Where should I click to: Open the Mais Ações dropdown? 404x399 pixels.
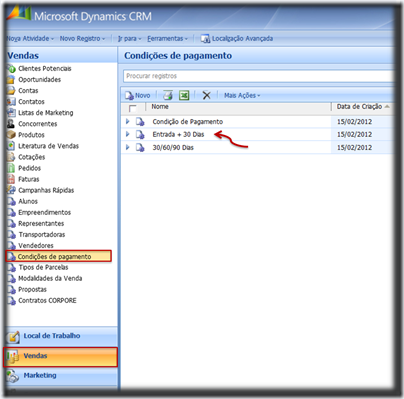coord(242,96)
